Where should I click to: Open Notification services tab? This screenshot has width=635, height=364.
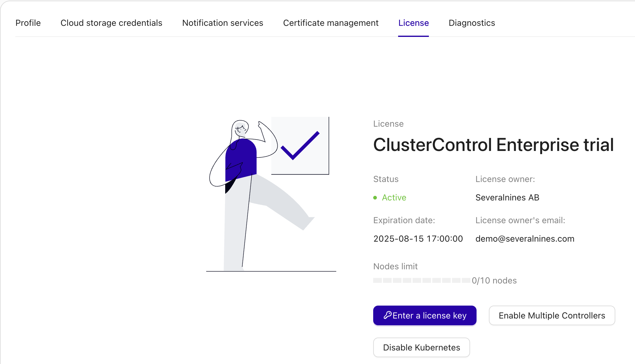click(222, 23)
